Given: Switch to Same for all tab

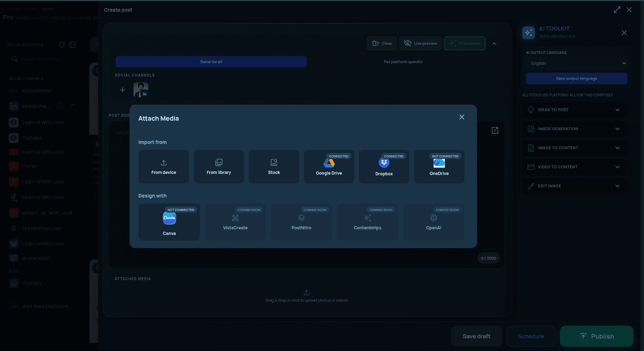Looking at the screenshot, I should (211, 62).
